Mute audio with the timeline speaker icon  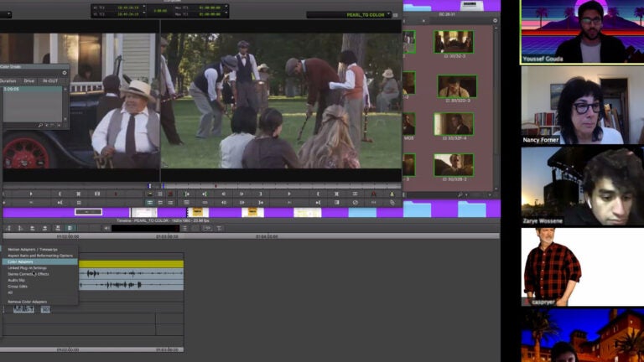(x=106, y=228)
